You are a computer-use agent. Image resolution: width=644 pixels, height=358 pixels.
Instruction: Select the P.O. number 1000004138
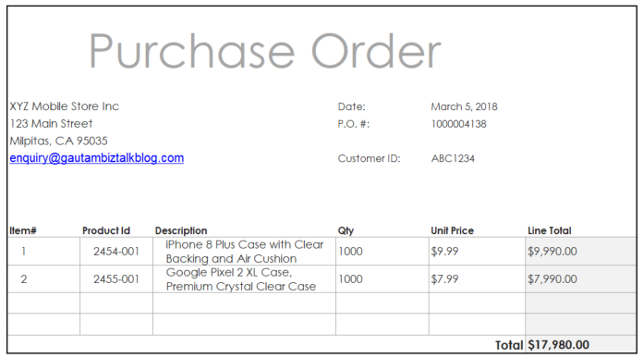[x=459, y=124]
